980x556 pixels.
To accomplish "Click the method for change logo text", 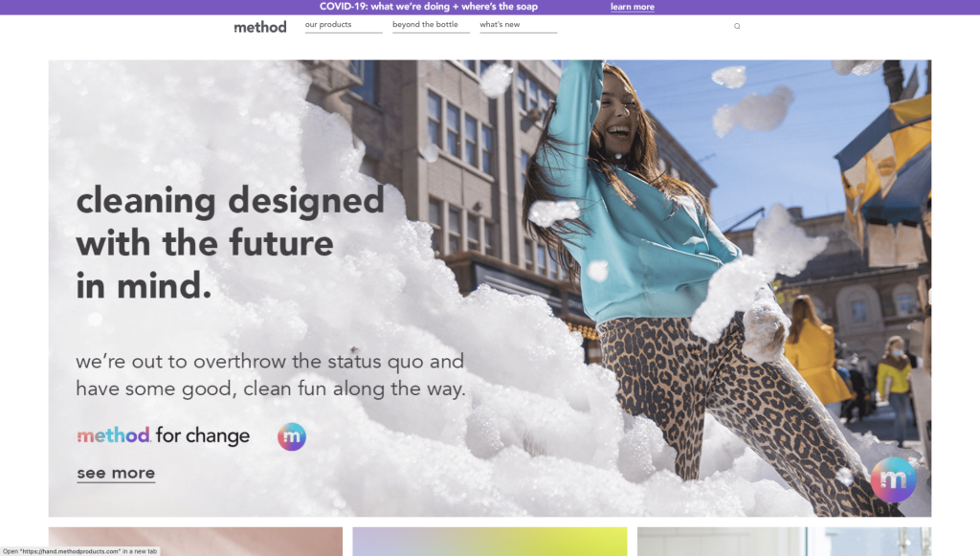I will tap(163, 435).
